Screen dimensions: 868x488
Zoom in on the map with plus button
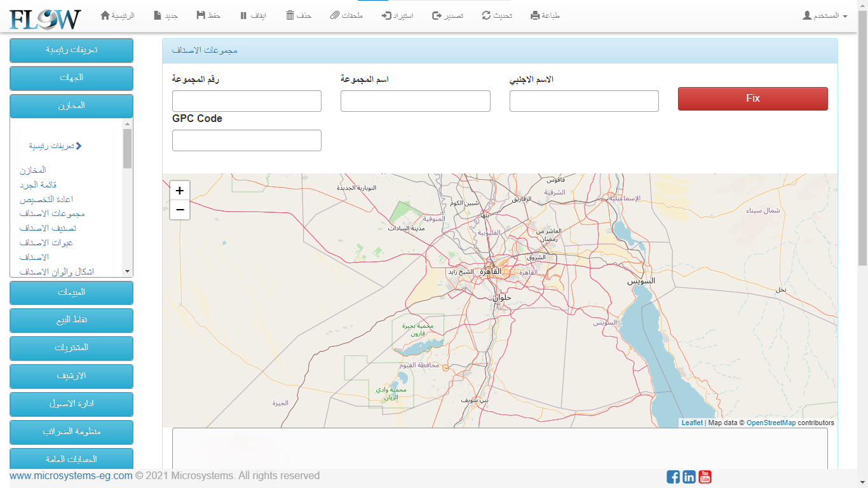pos(180,191)
